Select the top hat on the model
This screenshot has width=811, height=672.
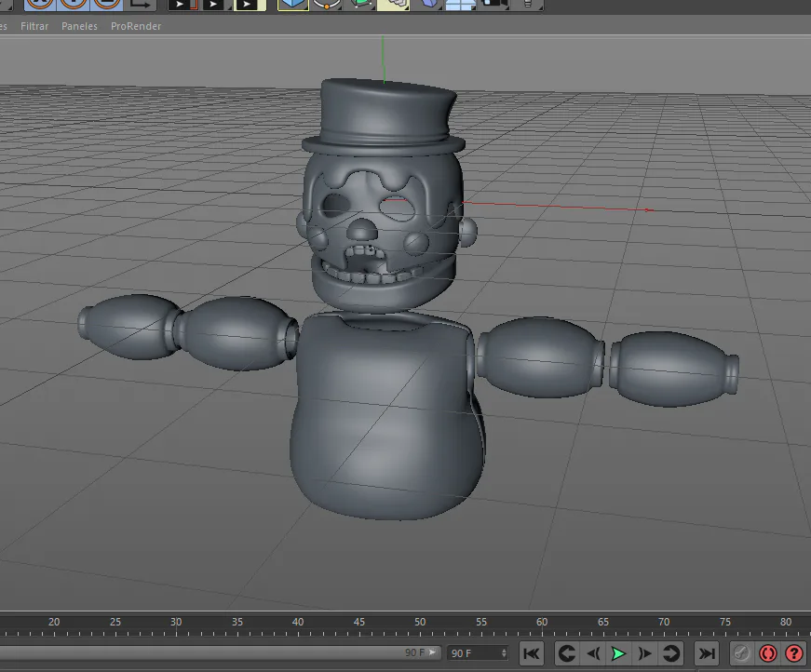coord(384,116)
